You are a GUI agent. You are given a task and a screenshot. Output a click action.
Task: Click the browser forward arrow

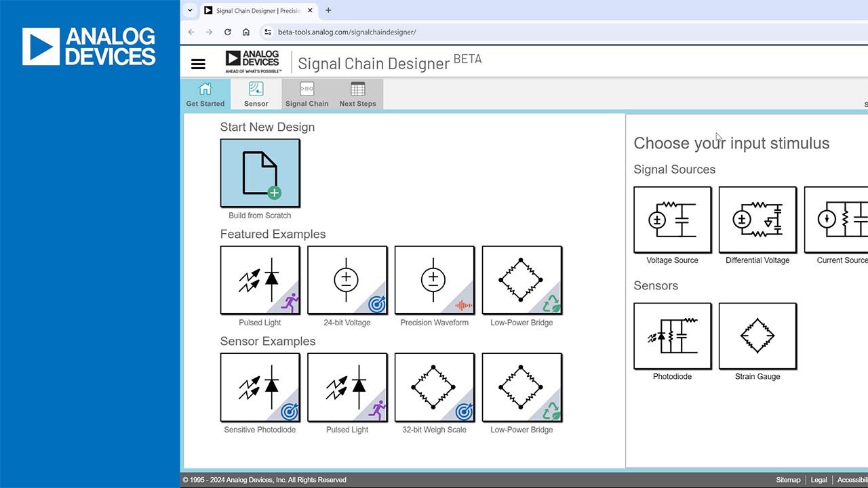(210, 32)
